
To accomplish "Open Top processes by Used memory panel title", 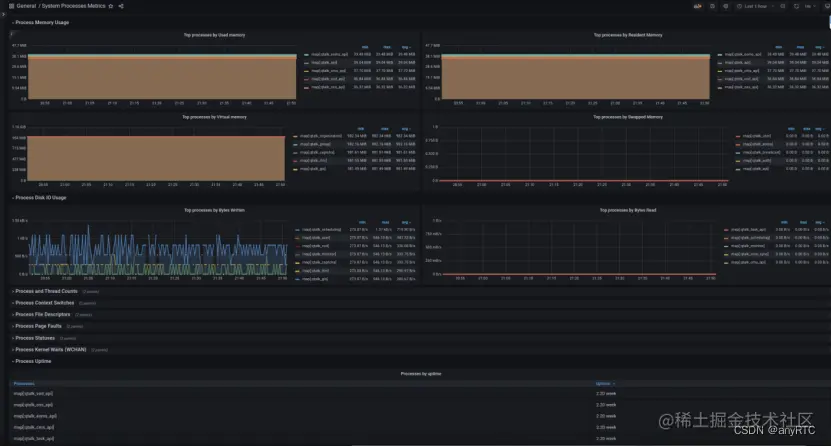I will [214, 35].
